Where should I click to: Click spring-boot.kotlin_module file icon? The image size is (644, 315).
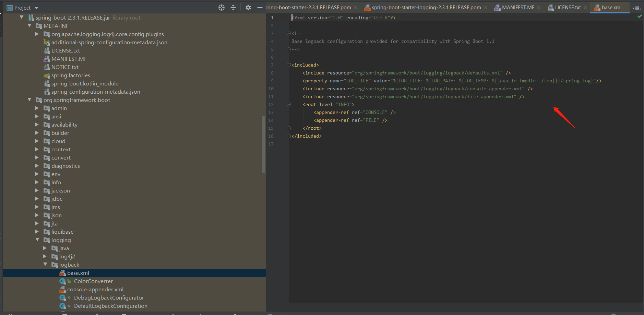47,83
